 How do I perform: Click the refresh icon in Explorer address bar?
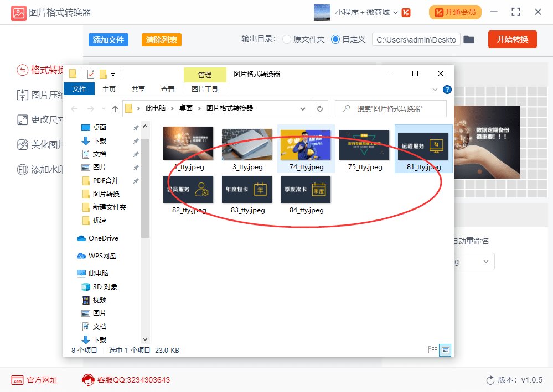click(x=320, y=108)
